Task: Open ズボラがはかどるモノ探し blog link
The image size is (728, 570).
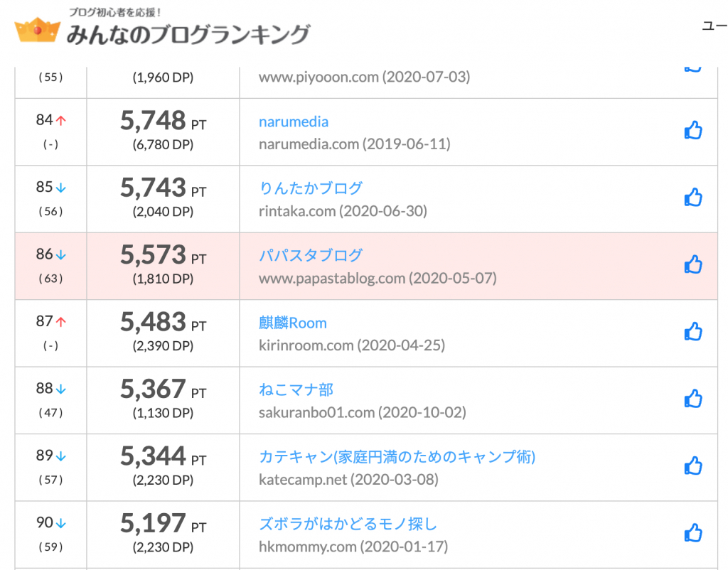Action: 348,525
